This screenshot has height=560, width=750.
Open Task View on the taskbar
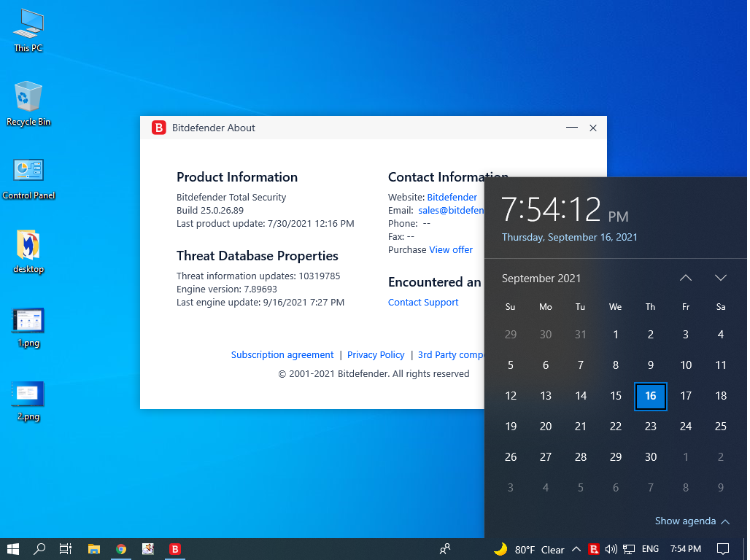pyautogui.click(x=66, y=549)
